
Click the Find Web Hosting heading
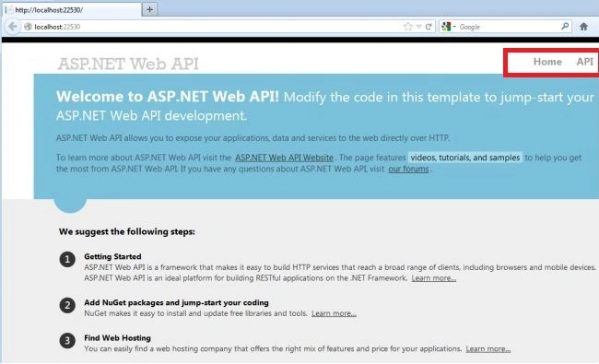pyautogui.click(x=117, y=337)
